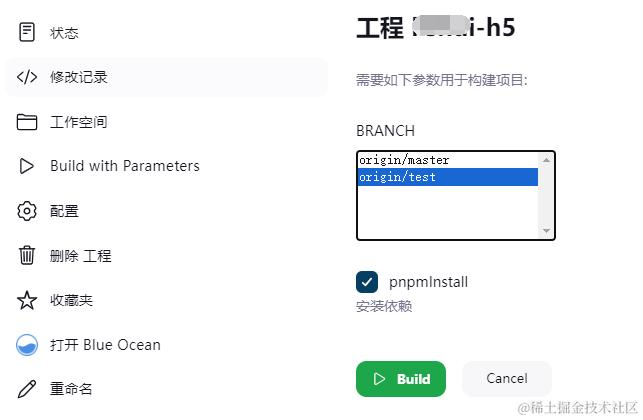
Task: Click the BRANCH list scroll up arrow
Action: coord(546,160)
